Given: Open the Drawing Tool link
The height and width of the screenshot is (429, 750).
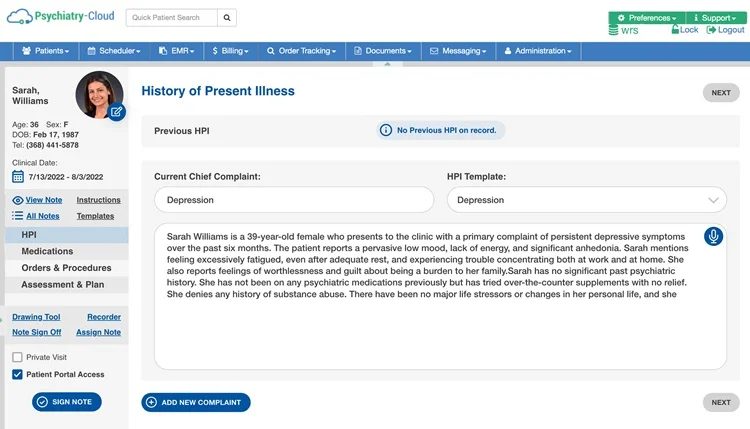Looking at the screenshot, I should 36,317.
